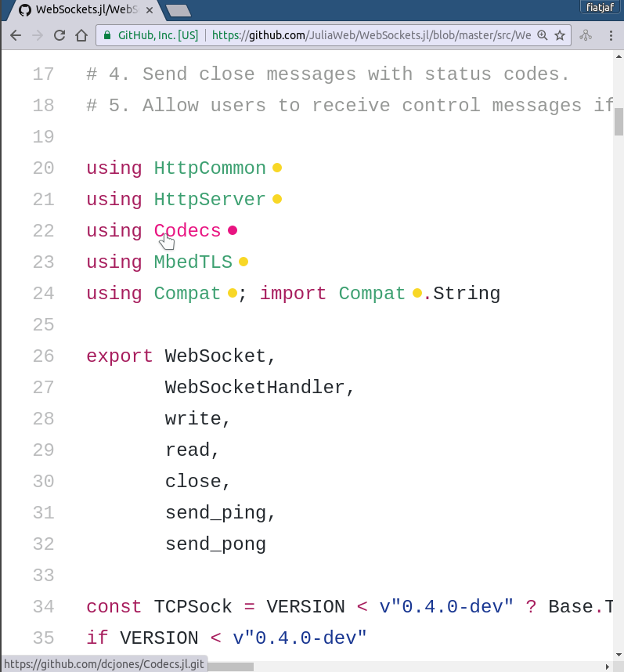Bookmark this page with star icon

560,35
